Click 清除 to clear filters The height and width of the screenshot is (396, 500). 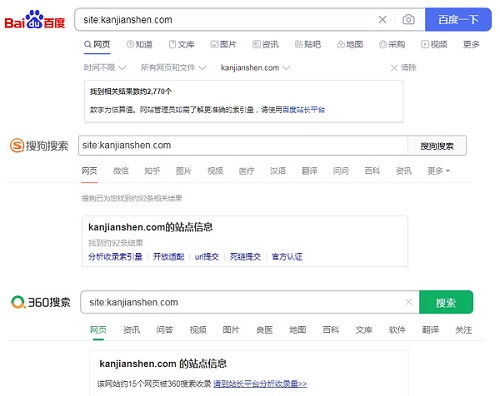point(404,68)
